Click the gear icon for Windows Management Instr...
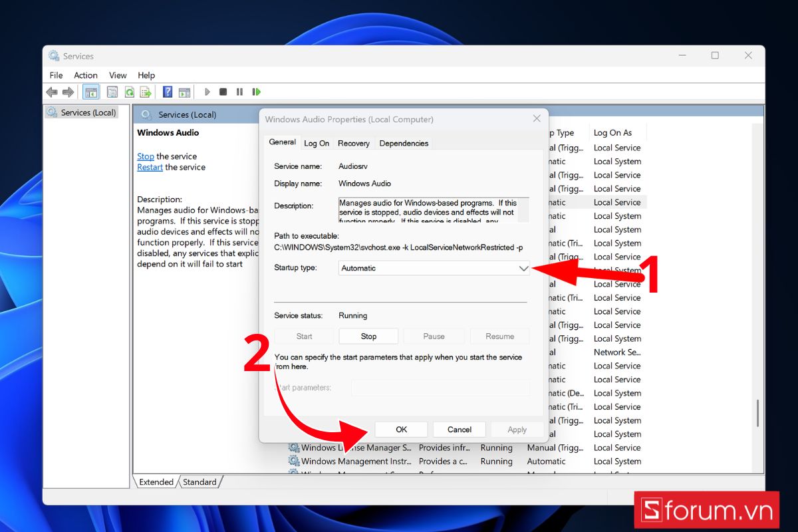 pos(293,462)
